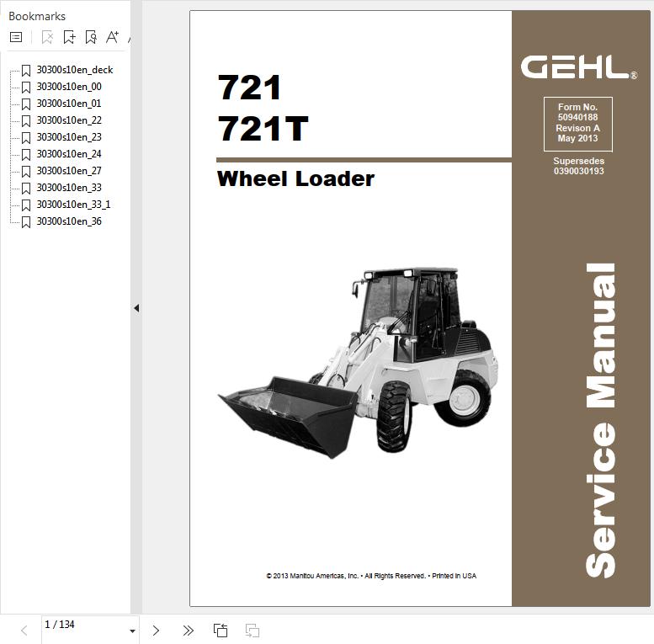The image size is (654, 644).
Task: Click the 721T model heading
Action: [263, 129]
